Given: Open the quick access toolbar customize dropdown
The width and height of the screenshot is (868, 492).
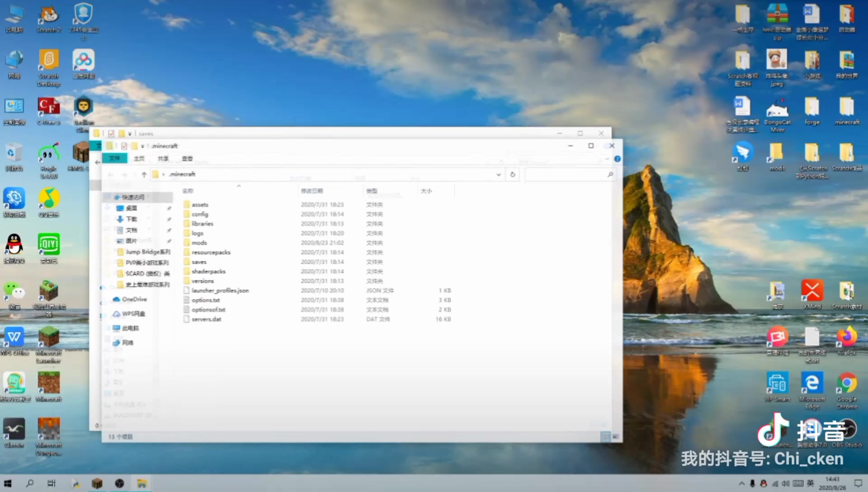Looking at the screenshot, I should (x=142, y=146).
